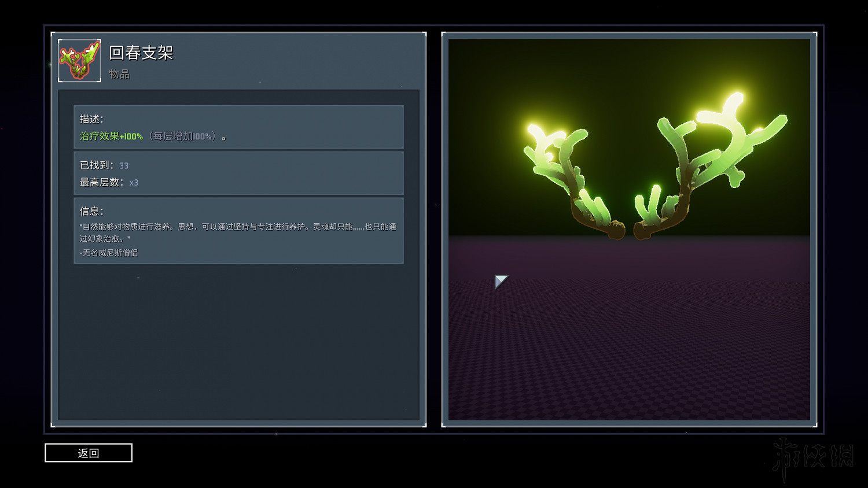Click the right glowing antler model
The image size is (868, 488).
coord(712,156)
